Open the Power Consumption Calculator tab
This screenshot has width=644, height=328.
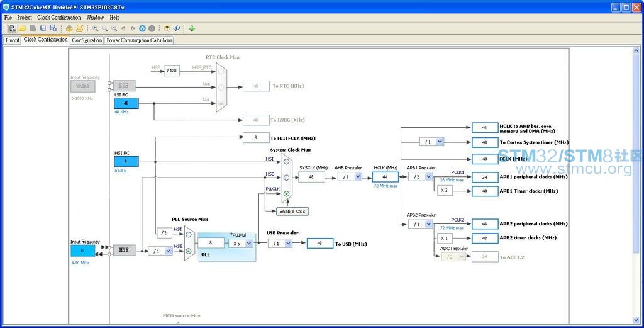pos(139,40)
